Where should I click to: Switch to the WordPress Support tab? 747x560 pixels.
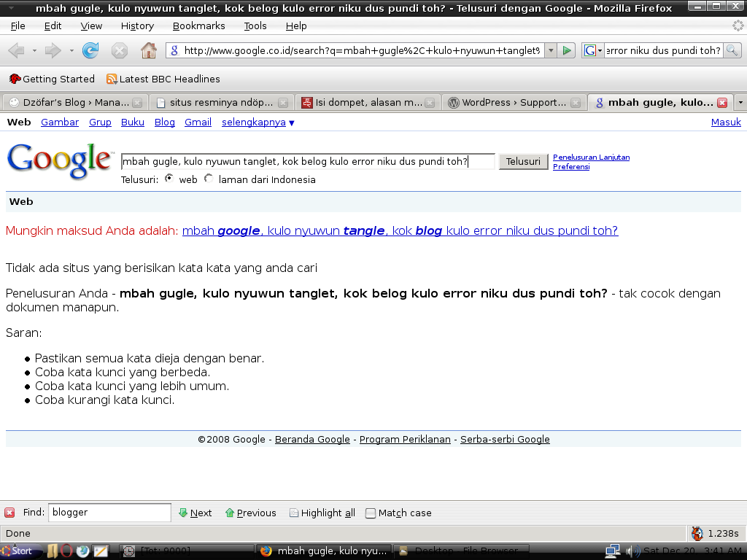pyautogui.click(x=514, y=102)
